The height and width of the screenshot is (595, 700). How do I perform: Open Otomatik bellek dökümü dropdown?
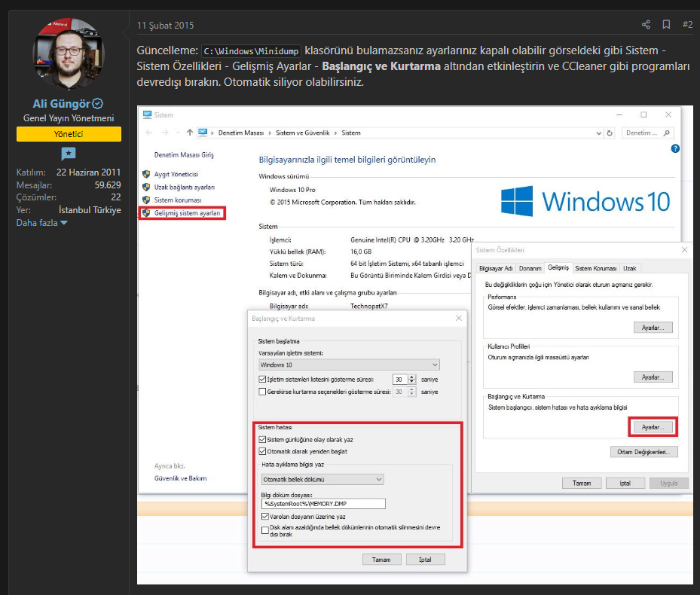pyautogui.click(x=322, y=480)
